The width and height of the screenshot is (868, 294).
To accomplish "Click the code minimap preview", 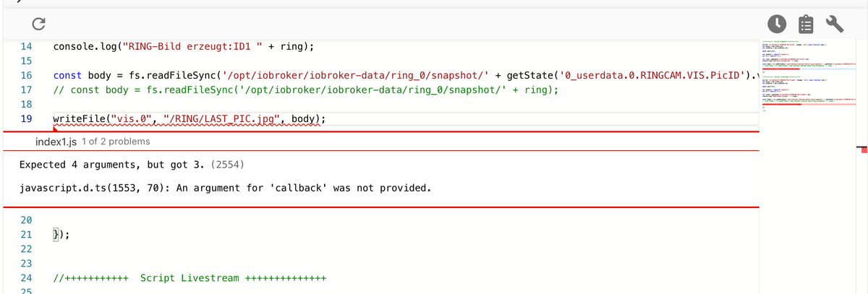I will [807, 79].
